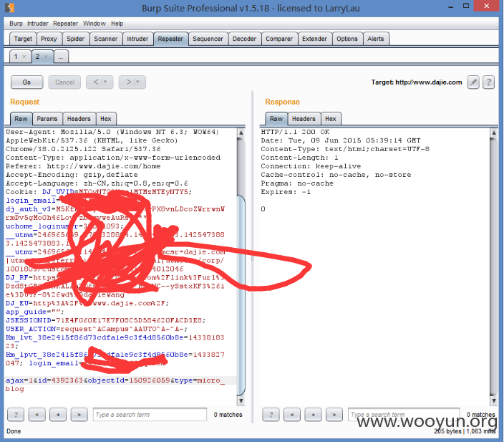The width and height of the screenshot is (504, 442).
Task: Close Repeater tab 2 with its x
Action: tap(46, 57)
